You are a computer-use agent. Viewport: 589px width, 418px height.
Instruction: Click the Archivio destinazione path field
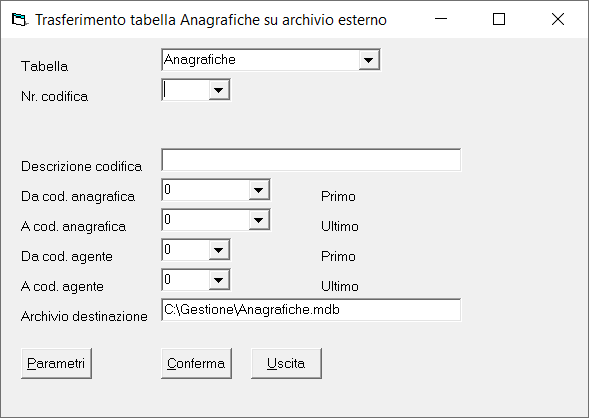pos(311,310)
